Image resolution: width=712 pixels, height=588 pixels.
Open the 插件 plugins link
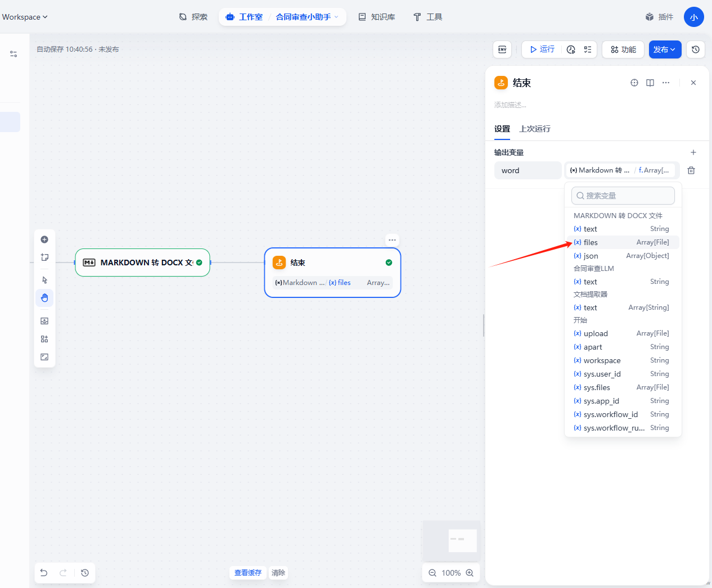click(659, 17)
